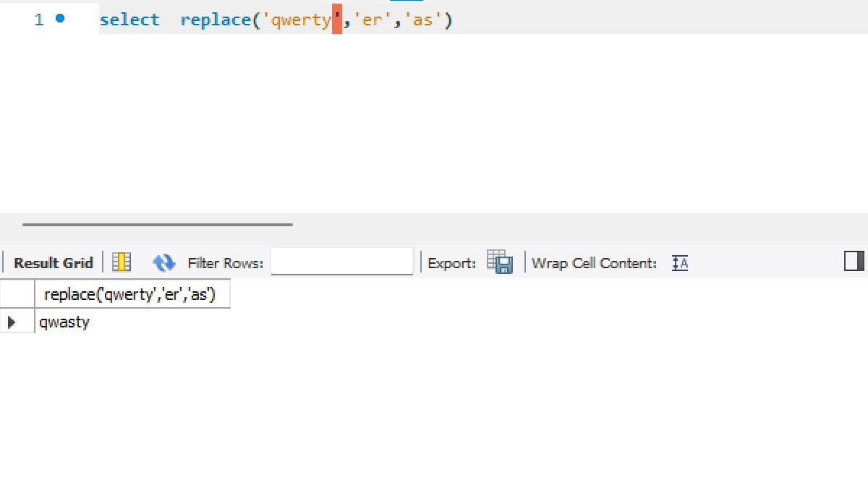This screenshot has height=498, width=868.
Task: Export the recordset to external file
Action: [x=500, y=262]
